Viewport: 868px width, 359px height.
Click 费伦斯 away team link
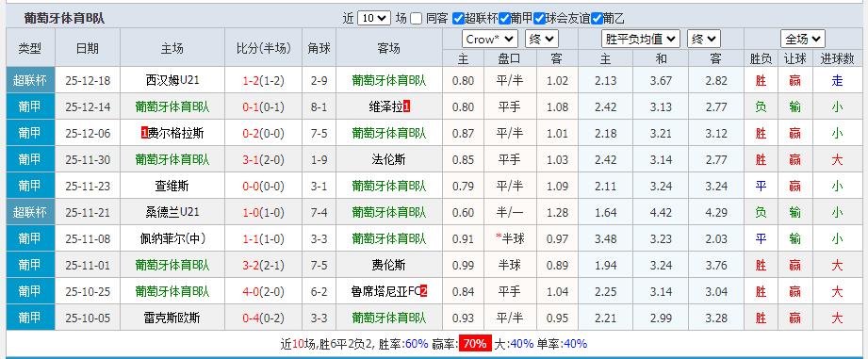coord(388,266)
